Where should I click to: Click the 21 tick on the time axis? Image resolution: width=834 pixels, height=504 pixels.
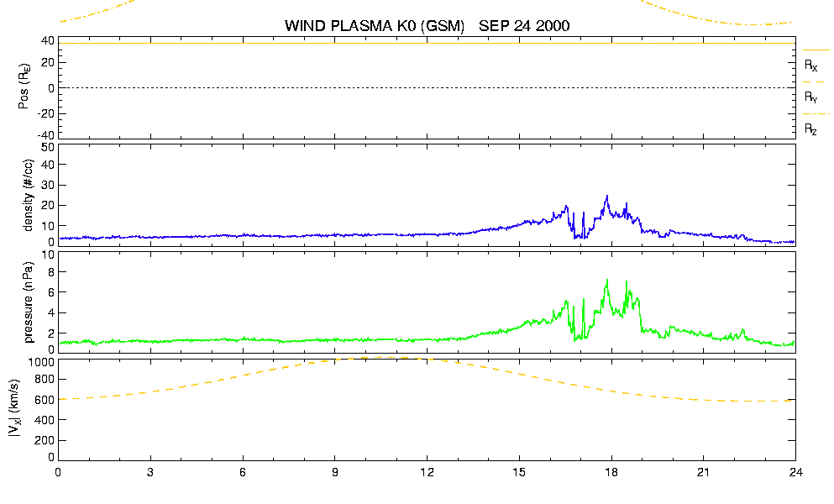pyautogui.click(x=704, y=472)
